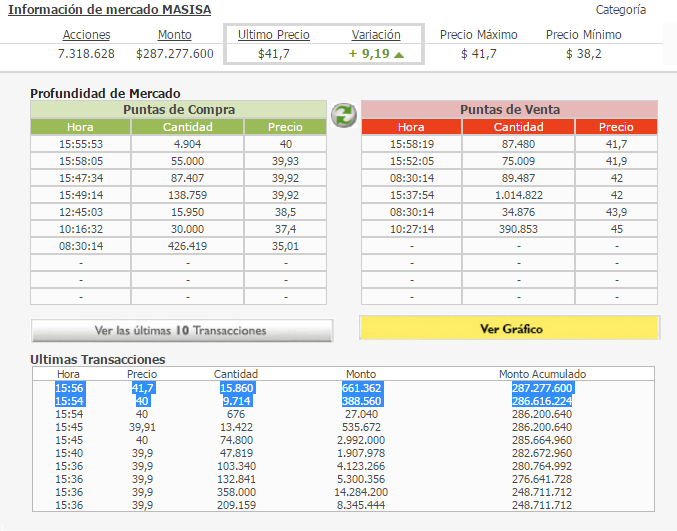The width and height of the screenshot is (677, 531).
Task: Click red Cantidad column header
Action: 518,127
